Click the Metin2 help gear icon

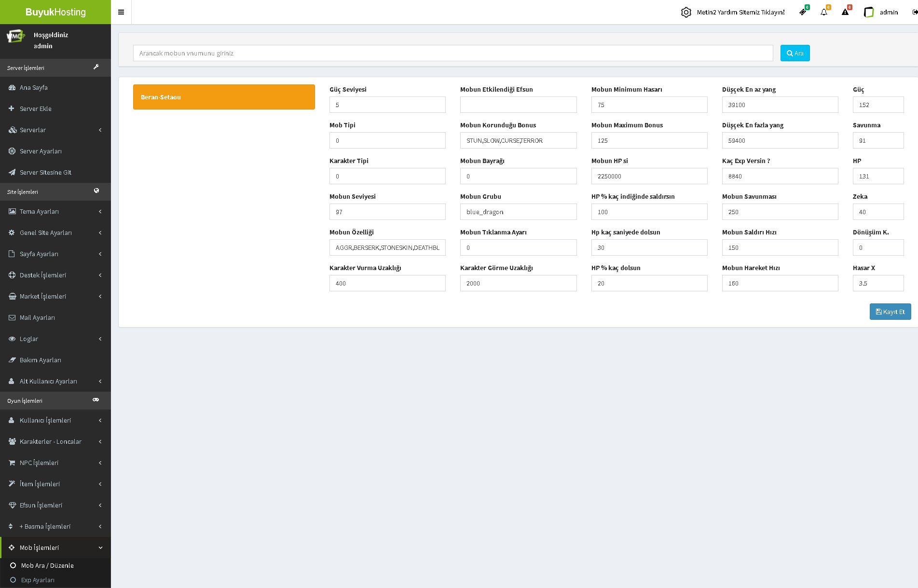click(x=686, y=12)
